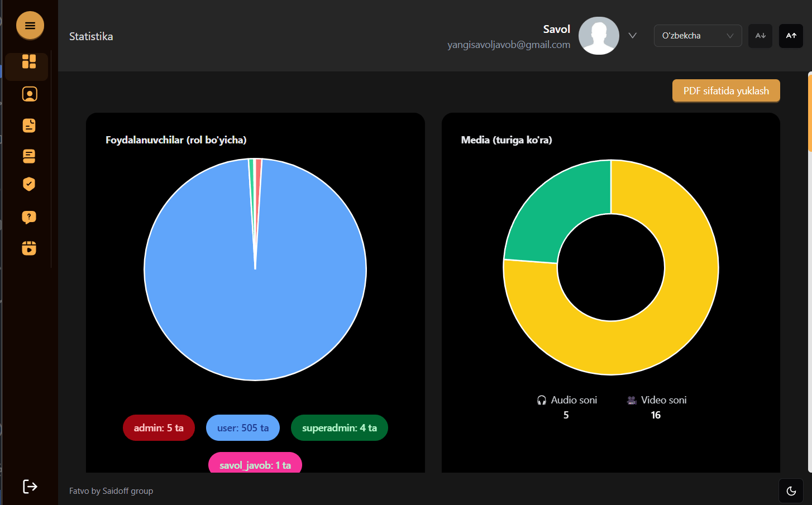Increase font size with A-up button

(x=791, y=36)
